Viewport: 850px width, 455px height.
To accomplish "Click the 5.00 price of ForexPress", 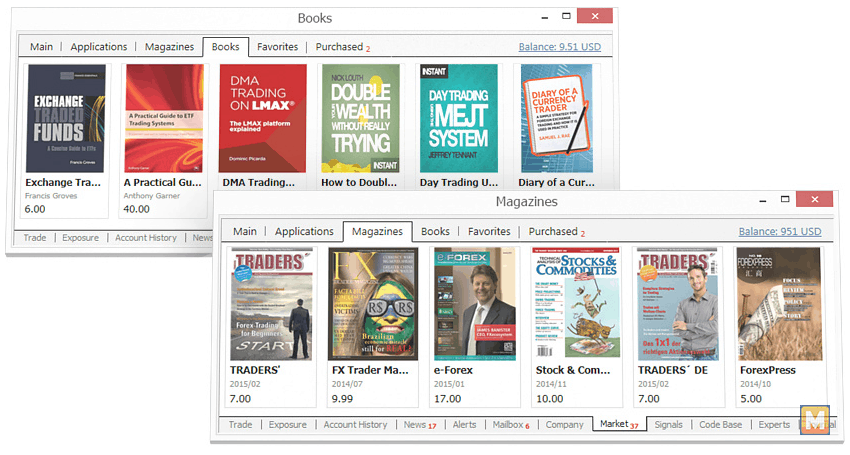I will pyautogui.click(x=751, y=399).
